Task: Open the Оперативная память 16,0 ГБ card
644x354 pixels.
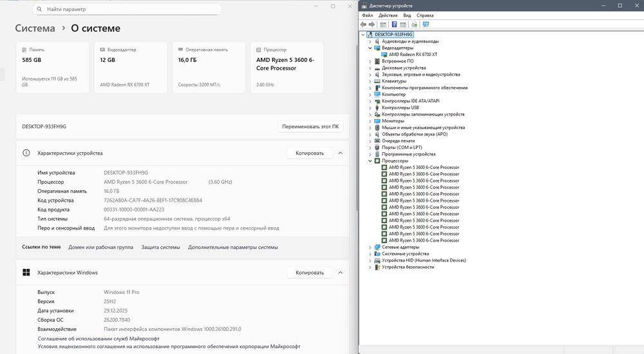Action: pos(209,68)
